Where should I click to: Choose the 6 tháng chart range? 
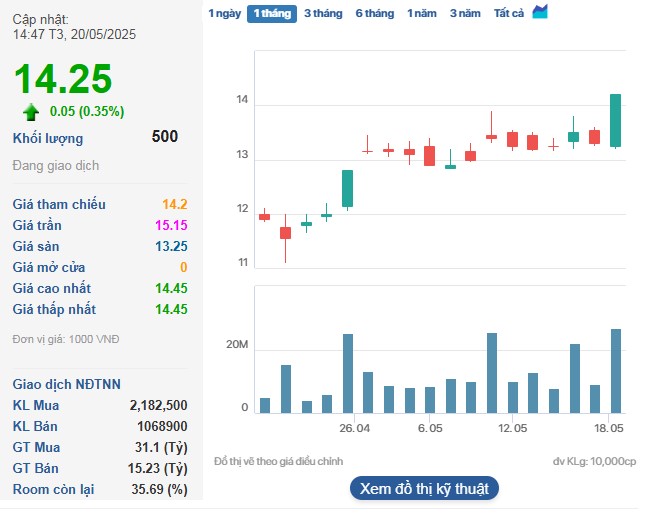click(x=374, y=14)
